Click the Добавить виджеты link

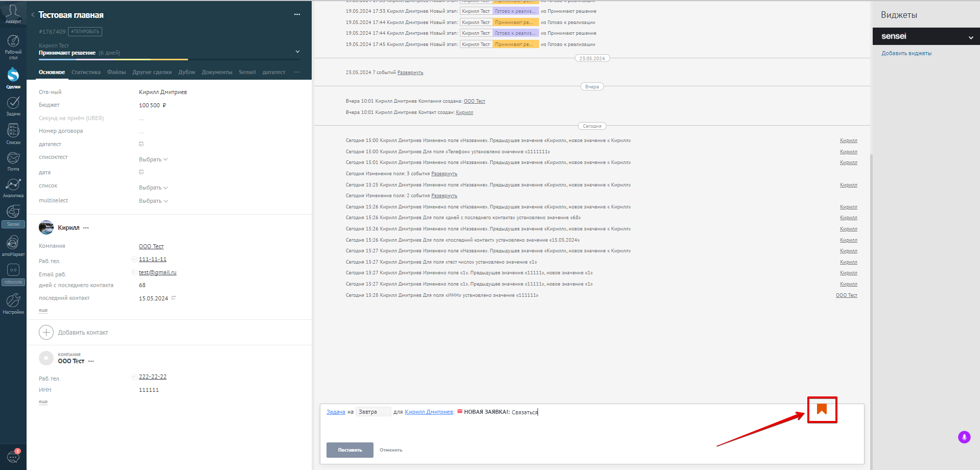pos(906,53)
